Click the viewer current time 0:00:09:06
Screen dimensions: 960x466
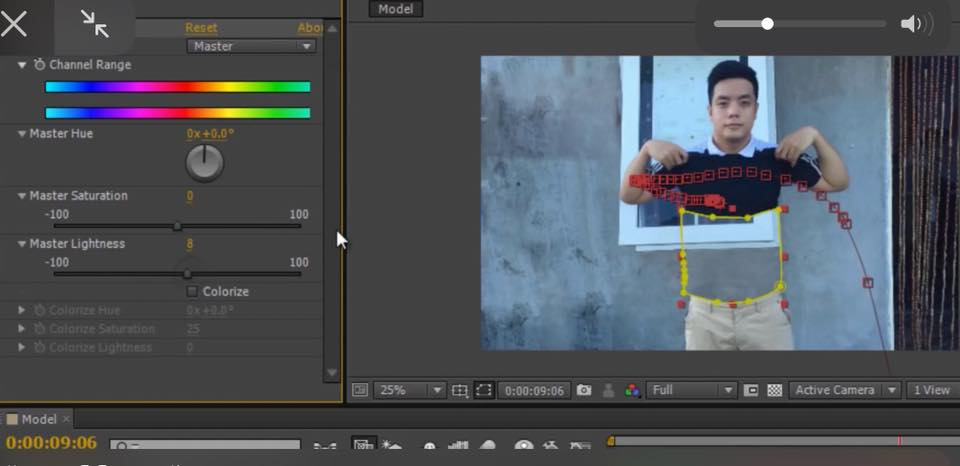(534, 391)
